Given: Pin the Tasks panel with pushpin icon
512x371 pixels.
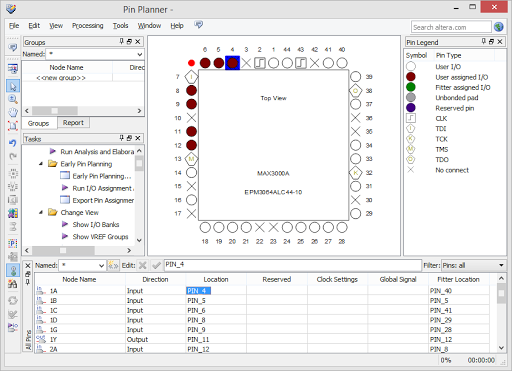Looking at the screenshot, I should pyautogui.click(x=122, y=138).
